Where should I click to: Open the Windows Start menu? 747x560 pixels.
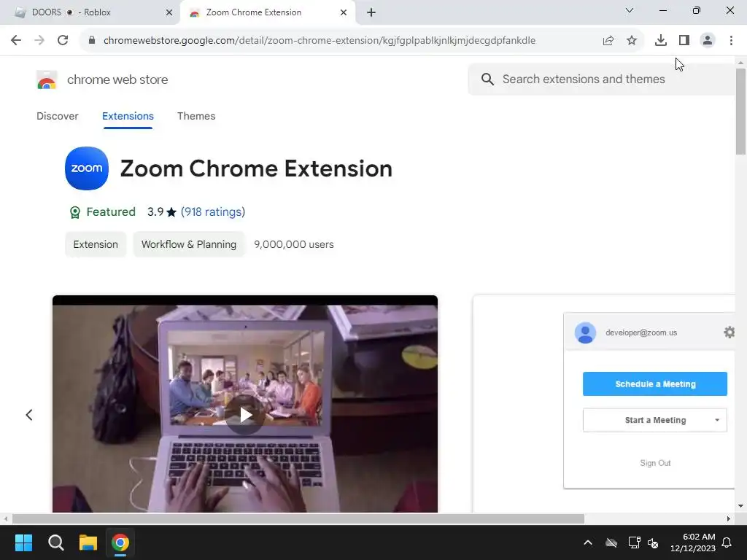[x=23, y=542]
